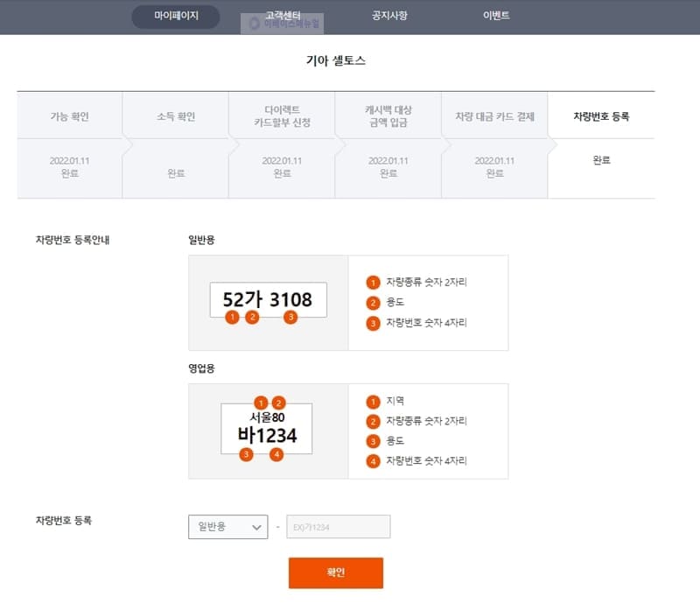Screen dimensions: 700x610
Task: Select the 가능 확인 step
Action: point(70,116)
